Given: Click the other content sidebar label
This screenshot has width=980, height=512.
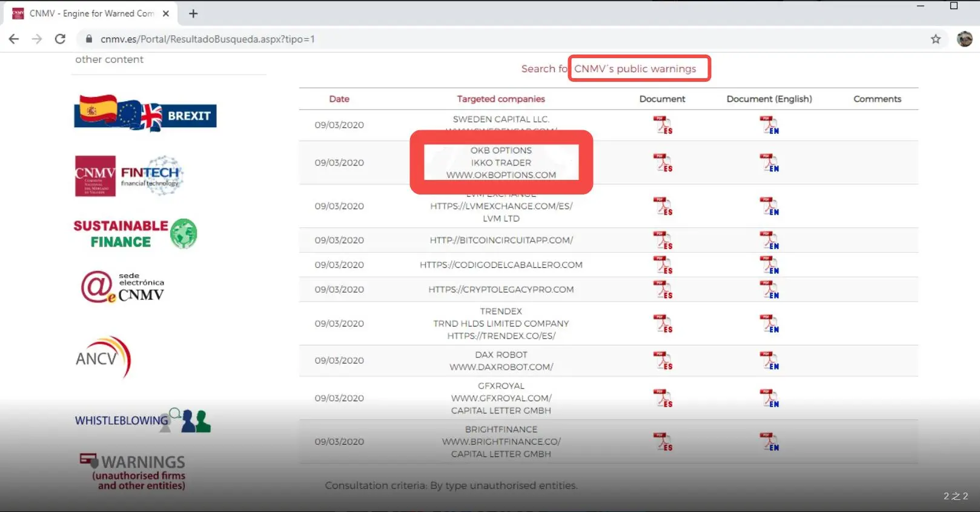Looking at the screenshot, I should pos(109,59).
